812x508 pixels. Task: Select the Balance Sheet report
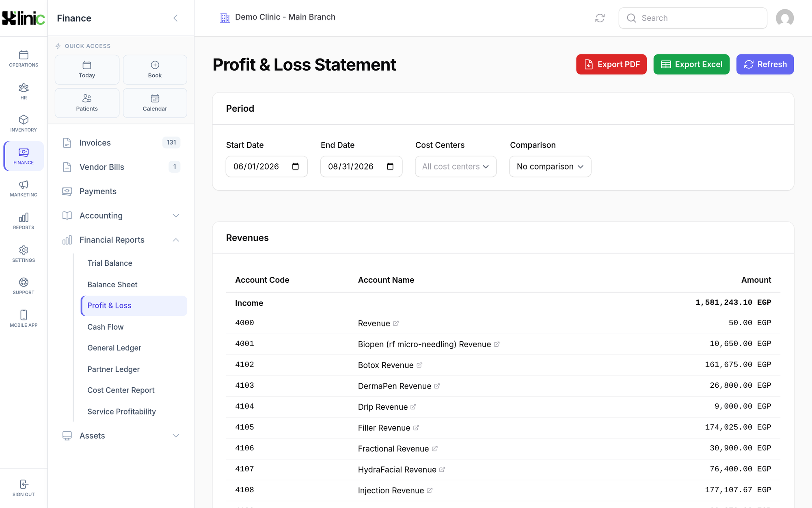click(x=134, y=284)
